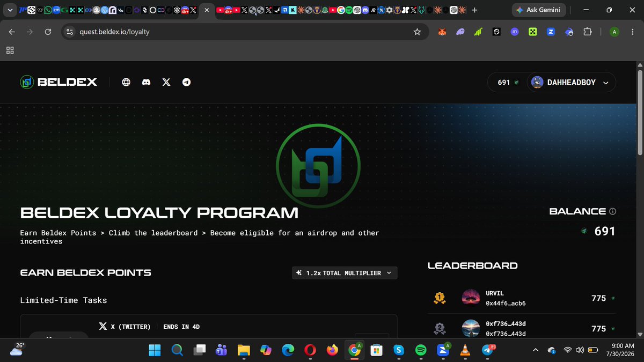Open Task View on the taskbar
The height and width of the screenshot is (362, 644).
click(199, 350)
